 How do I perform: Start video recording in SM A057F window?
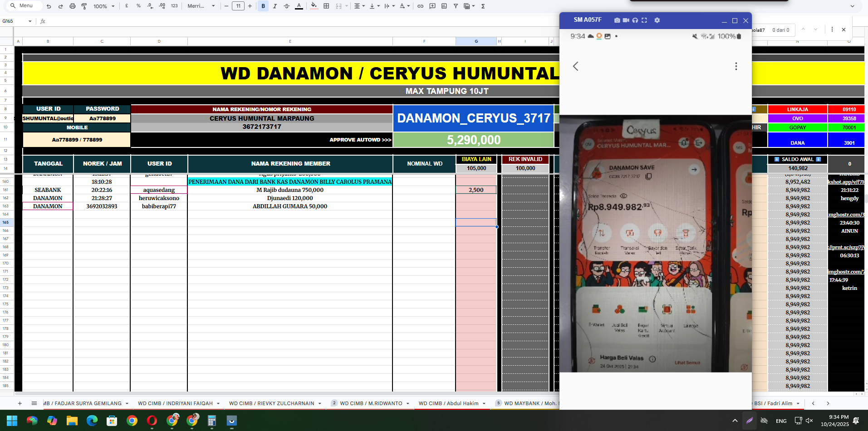pos(626,20)
